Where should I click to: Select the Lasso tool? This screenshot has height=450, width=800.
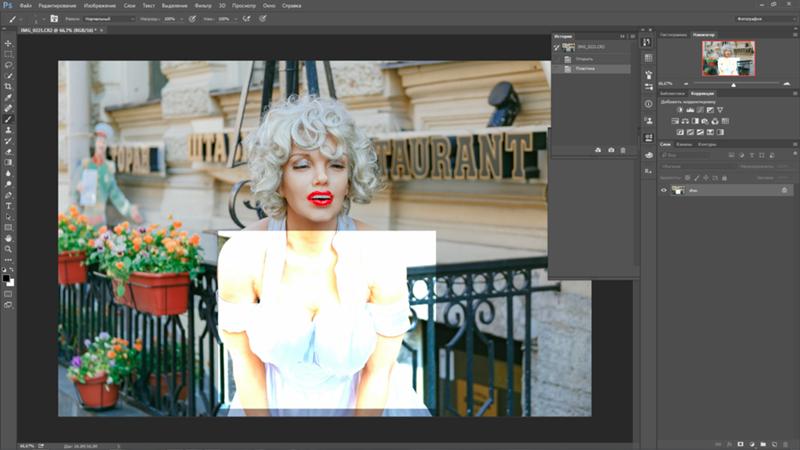[9, 64]
